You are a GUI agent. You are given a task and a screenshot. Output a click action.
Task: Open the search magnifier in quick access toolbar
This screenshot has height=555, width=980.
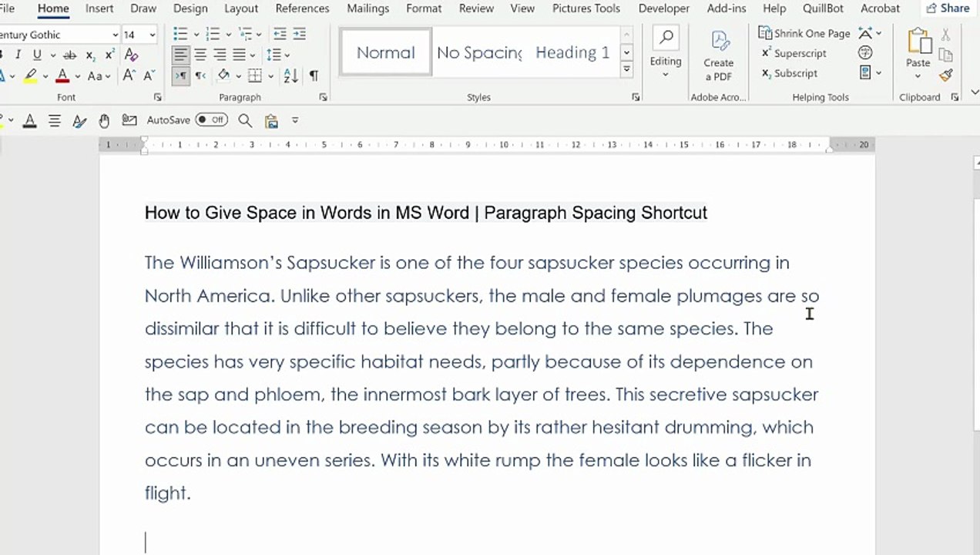tap(245, 120)
